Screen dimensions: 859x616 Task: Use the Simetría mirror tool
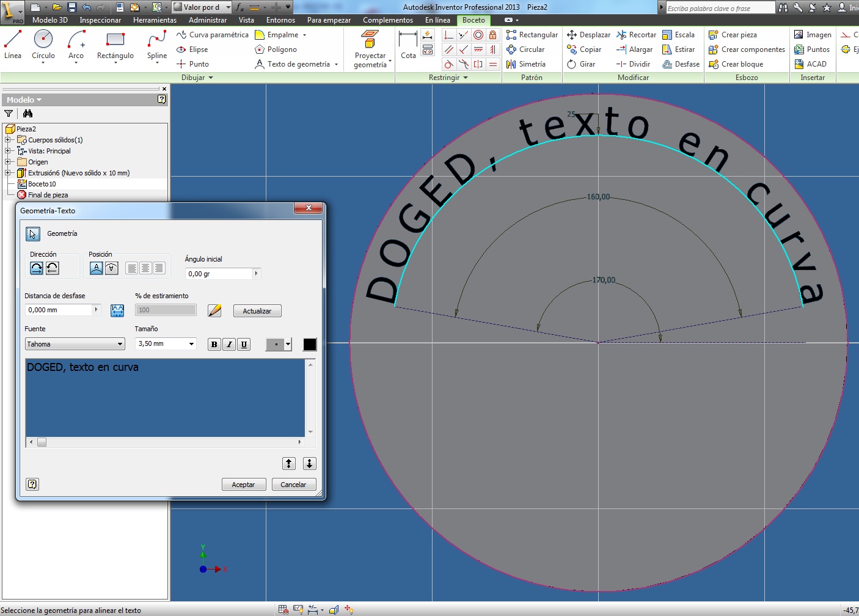click(x=526, y=64)
